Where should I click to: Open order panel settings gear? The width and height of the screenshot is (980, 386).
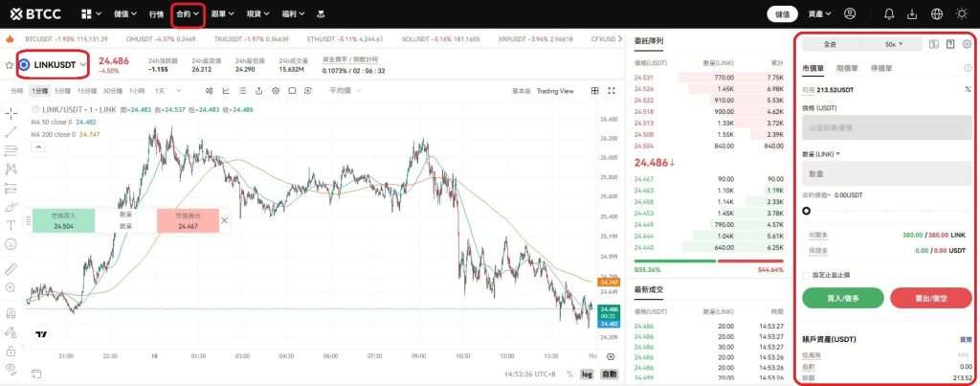click(967, 44)
